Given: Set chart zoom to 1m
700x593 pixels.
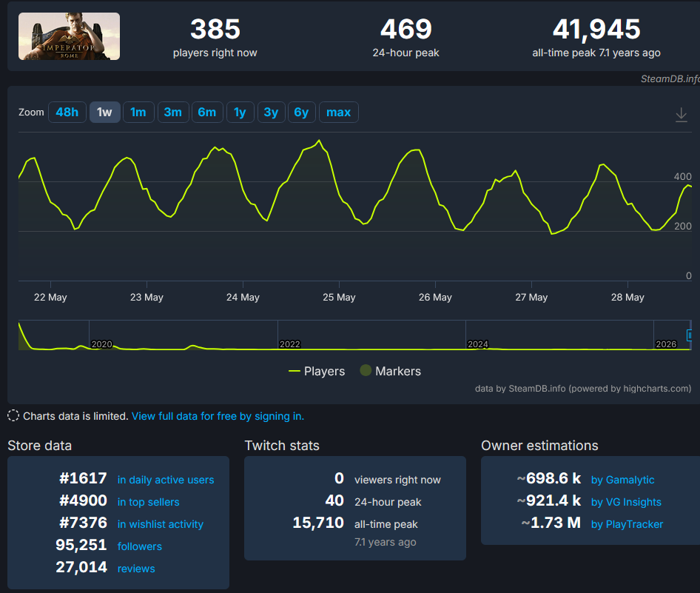Looking at the screenshot, I should (x=138, y=112).
